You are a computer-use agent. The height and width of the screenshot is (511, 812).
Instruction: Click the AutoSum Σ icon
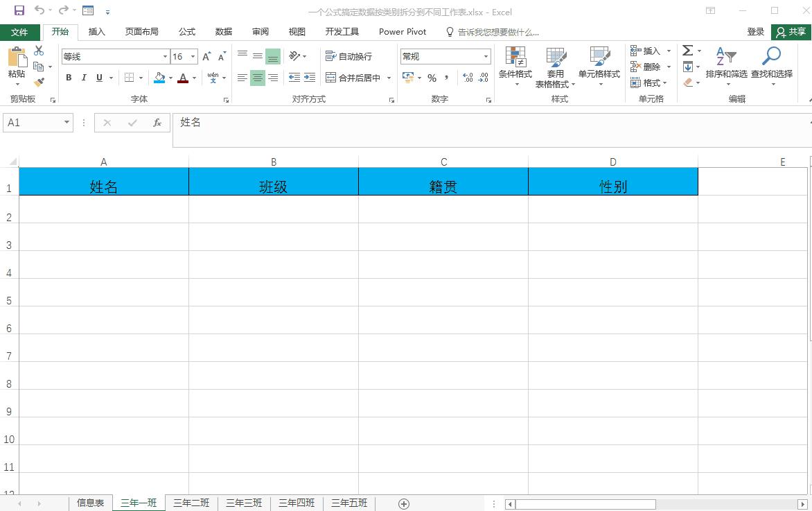coord(688,50)
